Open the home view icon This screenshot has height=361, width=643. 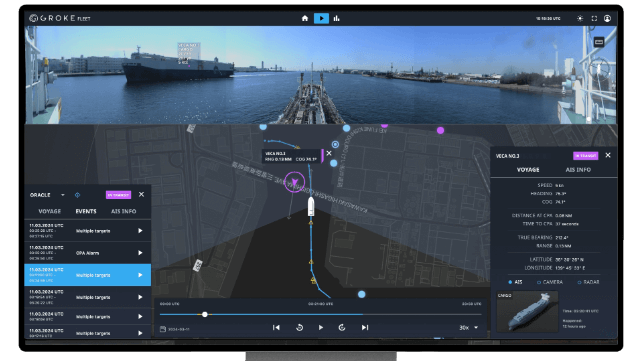click(x=305, y=18)
